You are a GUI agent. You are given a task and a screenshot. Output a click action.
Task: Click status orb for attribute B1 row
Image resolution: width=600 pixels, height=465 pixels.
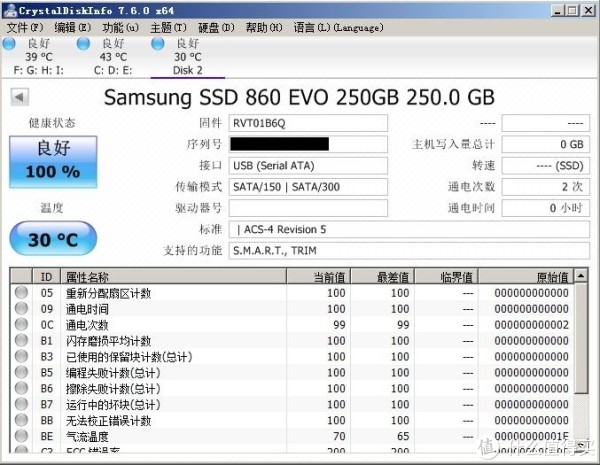[x=21, y=340]
